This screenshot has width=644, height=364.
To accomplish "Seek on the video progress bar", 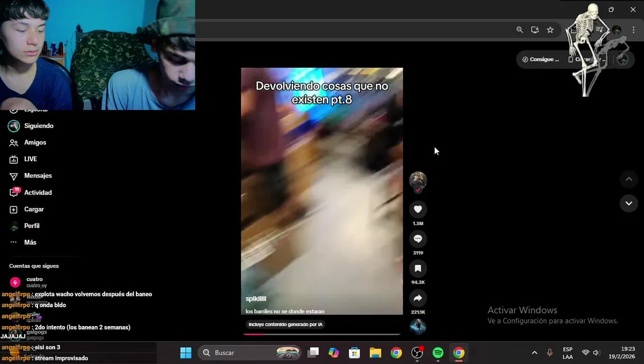I will 322,334.
